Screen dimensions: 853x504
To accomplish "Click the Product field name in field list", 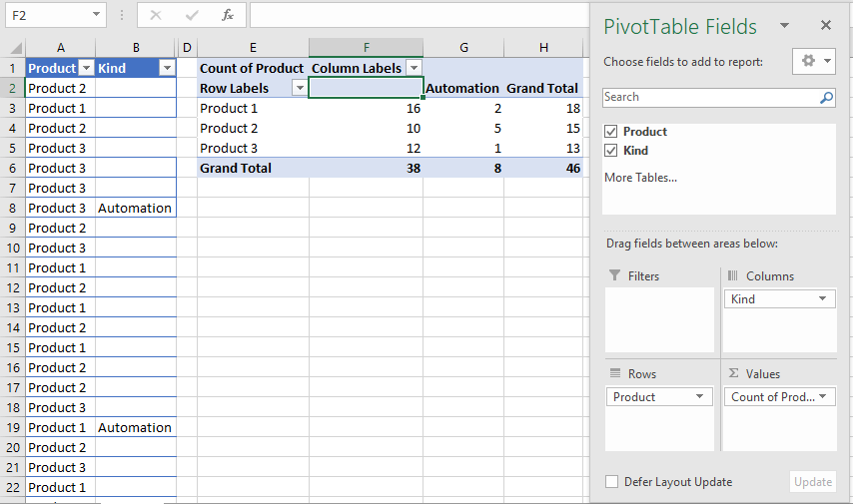I will (644, 132).
